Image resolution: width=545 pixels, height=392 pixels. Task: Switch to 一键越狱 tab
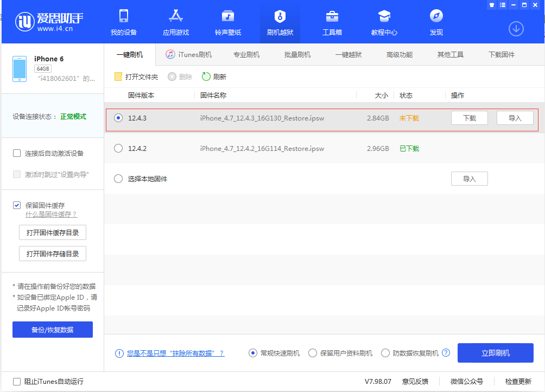pyautogui.click(x=348, y=54)
